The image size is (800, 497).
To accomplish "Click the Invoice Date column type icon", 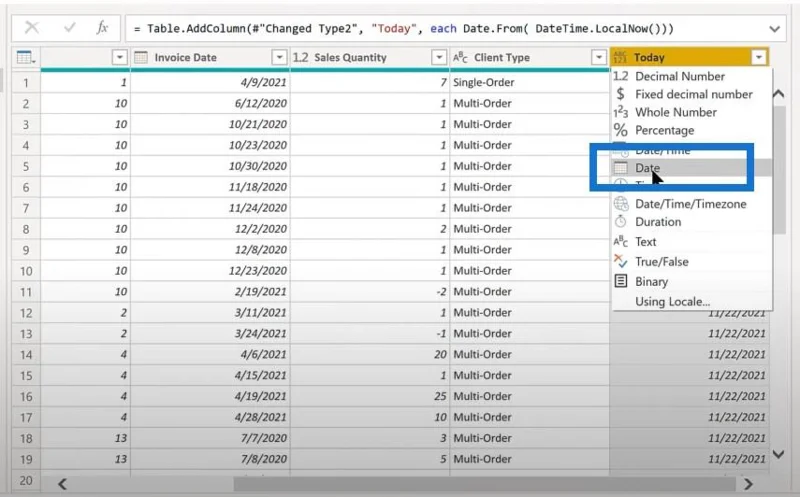I will point(141,58).
